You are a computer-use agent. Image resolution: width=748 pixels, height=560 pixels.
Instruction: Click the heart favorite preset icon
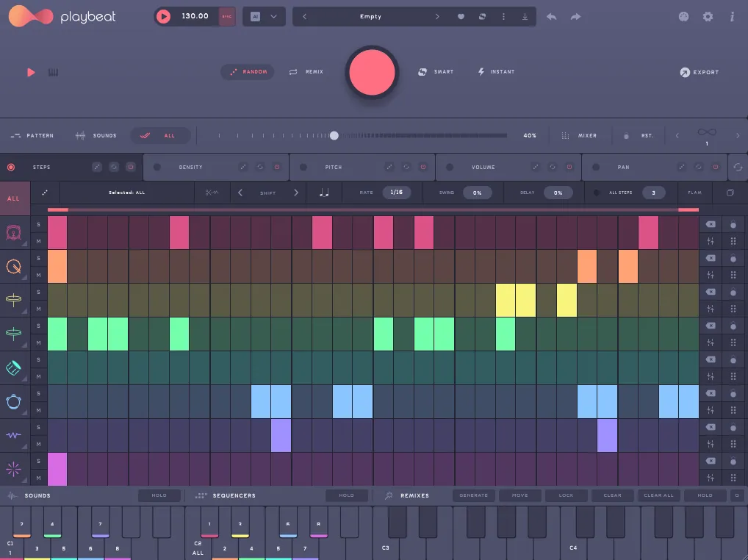pos(461,17)
